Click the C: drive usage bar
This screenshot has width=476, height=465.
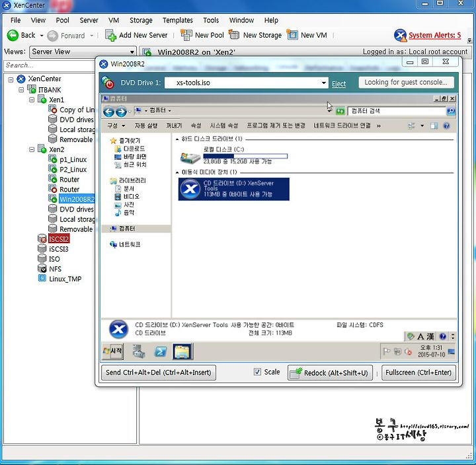[x=245, y=157]
